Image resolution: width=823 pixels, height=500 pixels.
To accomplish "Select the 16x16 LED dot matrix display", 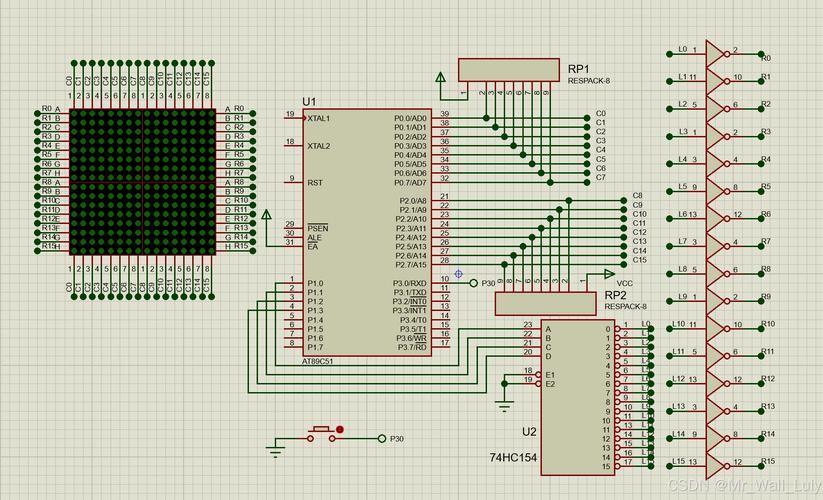I will click(142, 182).
